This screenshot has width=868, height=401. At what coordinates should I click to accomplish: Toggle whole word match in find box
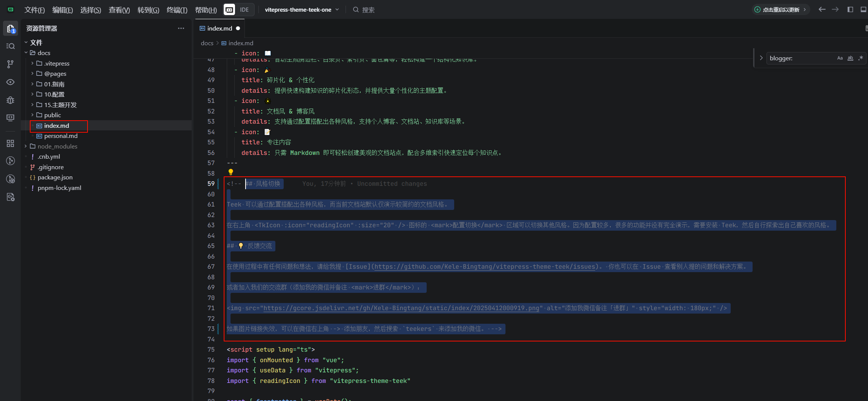(x=850, y=58)
